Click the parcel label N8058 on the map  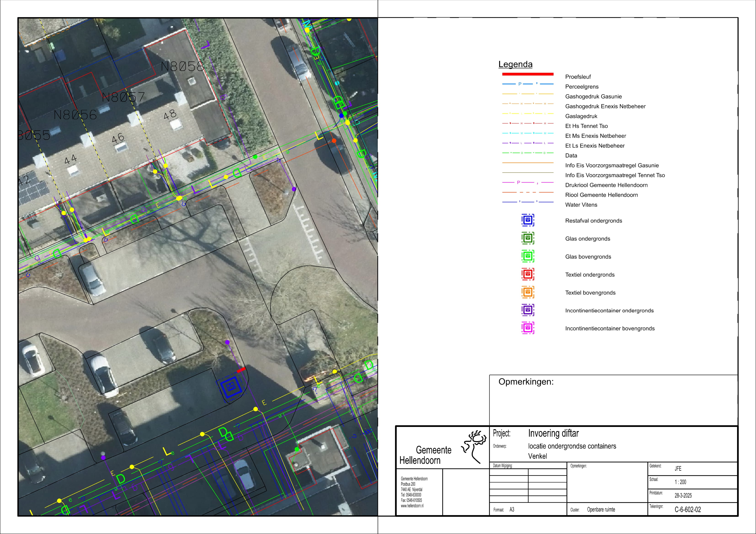pyautogui.click(x=182, y=67)
